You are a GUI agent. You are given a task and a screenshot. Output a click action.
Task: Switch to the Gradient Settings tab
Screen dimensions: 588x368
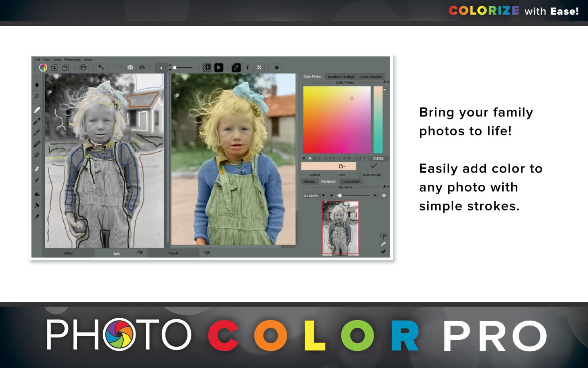pos(341,77)
